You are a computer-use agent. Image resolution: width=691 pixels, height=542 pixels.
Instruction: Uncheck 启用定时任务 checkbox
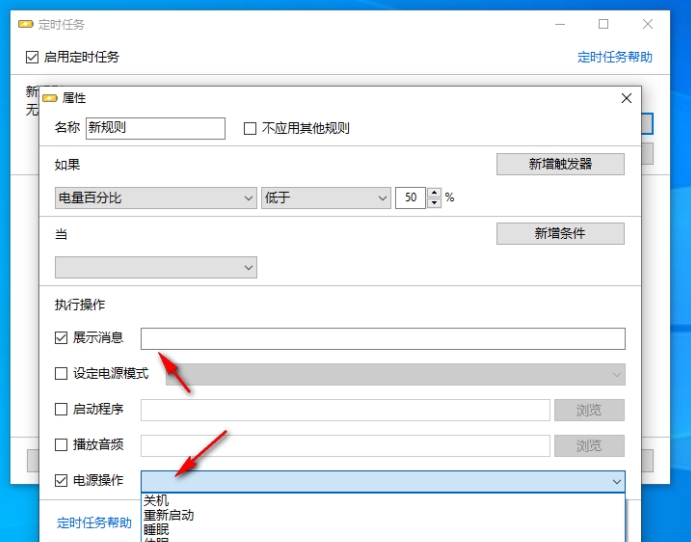click(32, 57)
